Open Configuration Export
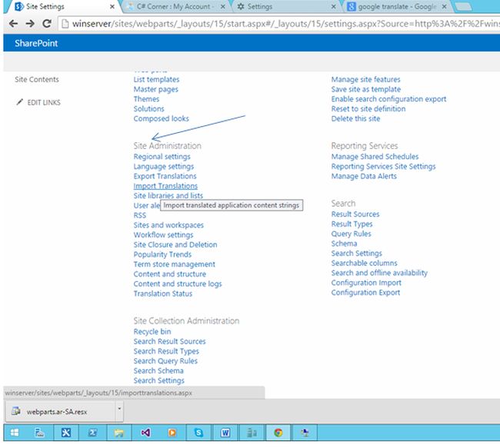The width and height of the screenshot is (500, 448). (365, 293)
